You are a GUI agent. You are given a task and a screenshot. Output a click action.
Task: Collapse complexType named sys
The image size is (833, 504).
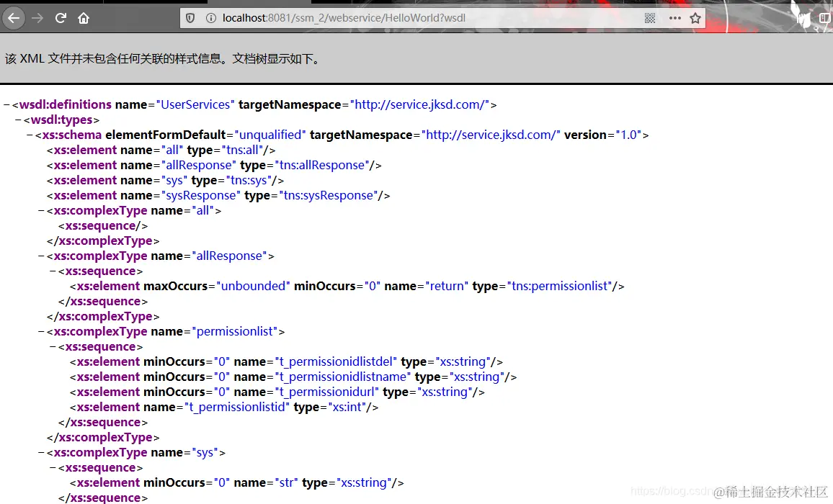click(41, 453)
